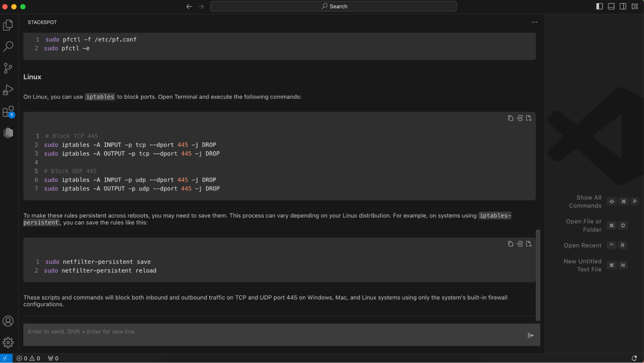Toggle the primary side bar
The width and height of the screenshot is (644, 363).
599,6
